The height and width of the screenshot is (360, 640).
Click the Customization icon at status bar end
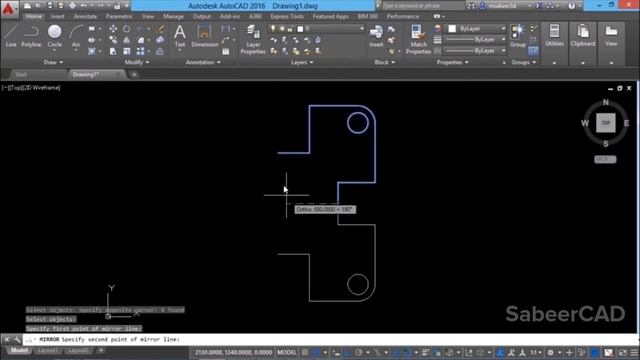click(x=634, y=352)
